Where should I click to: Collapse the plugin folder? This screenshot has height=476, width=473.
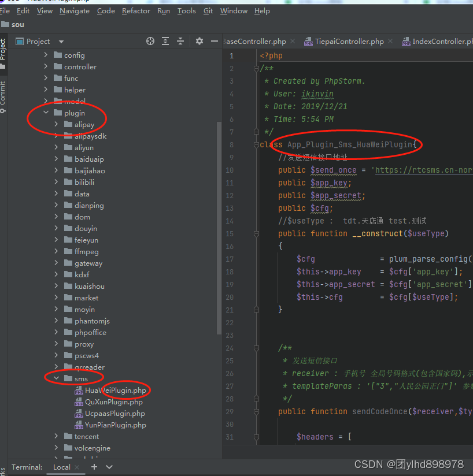pos(46,112)
